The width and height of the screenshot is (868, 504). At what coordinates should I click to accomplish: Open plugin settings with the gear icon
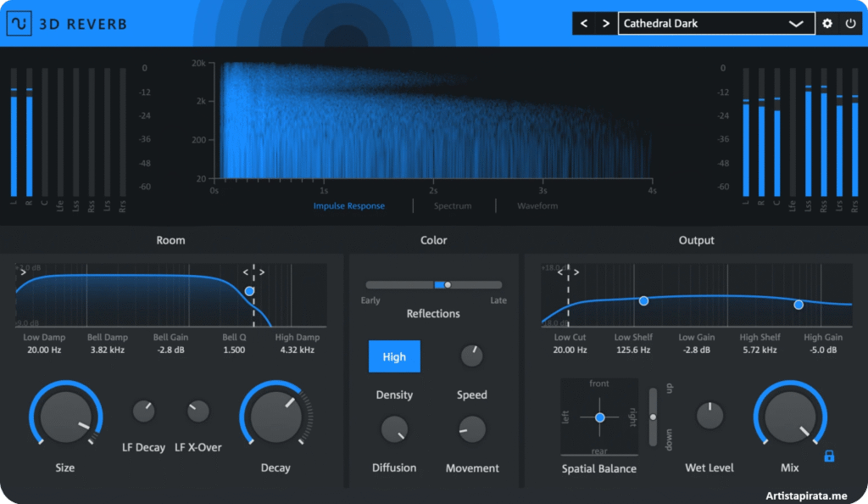(826, 23)
